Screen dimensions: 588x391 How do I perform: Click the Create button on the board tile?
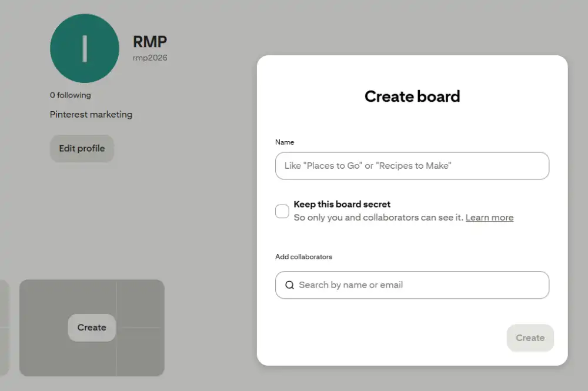click(x=91, y=327)
